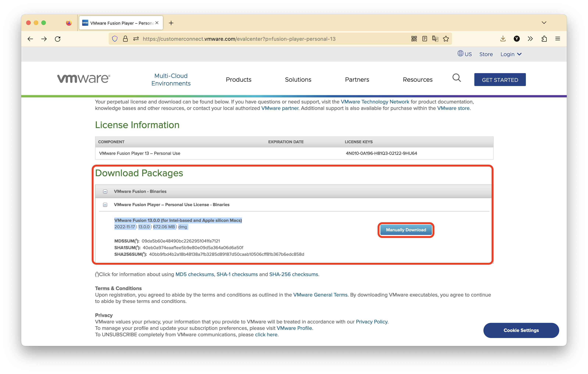
Task: Expand the Login dropdown
Action: (x=511, y=54)
